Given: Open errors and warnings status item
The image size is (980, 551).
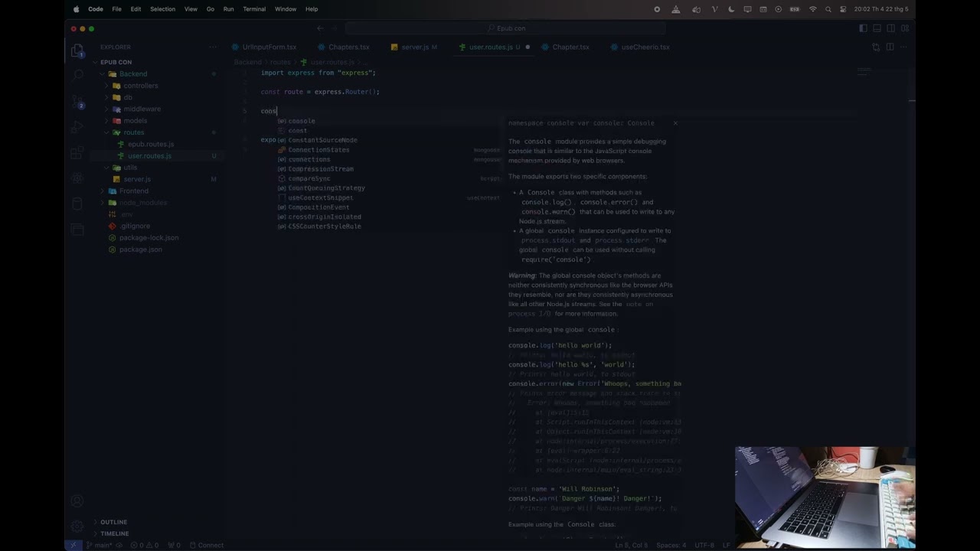Looking at the screenshot, I should tap(145, 545).
